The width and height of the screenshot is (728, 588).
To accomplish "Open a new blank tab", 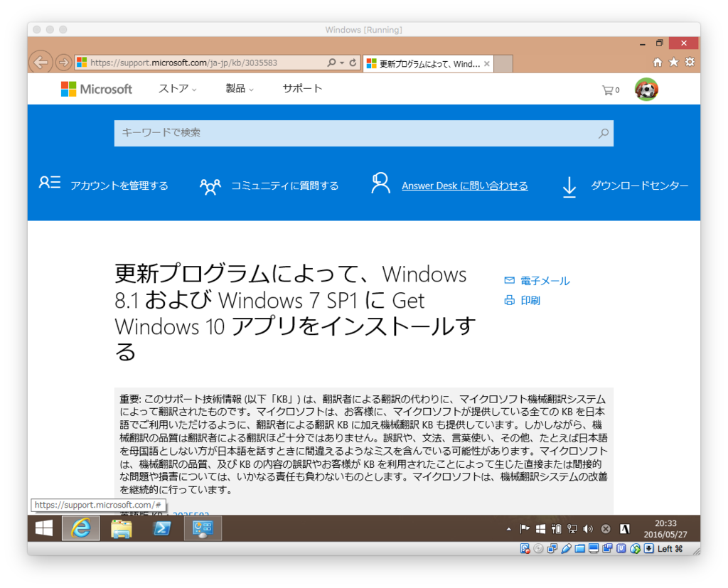I will click(x=503, y=63).
